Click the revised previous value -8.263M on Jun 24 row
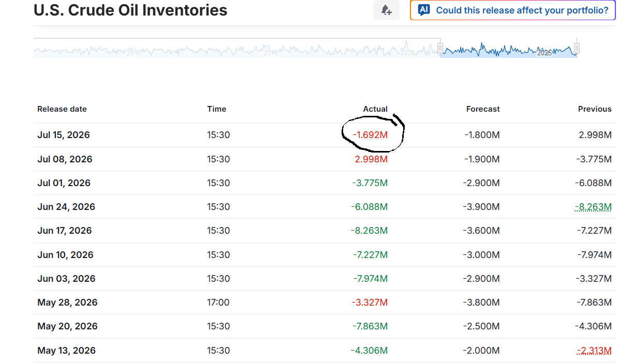The width and height of the screenshot is (633, 364). tap(593, 207)
